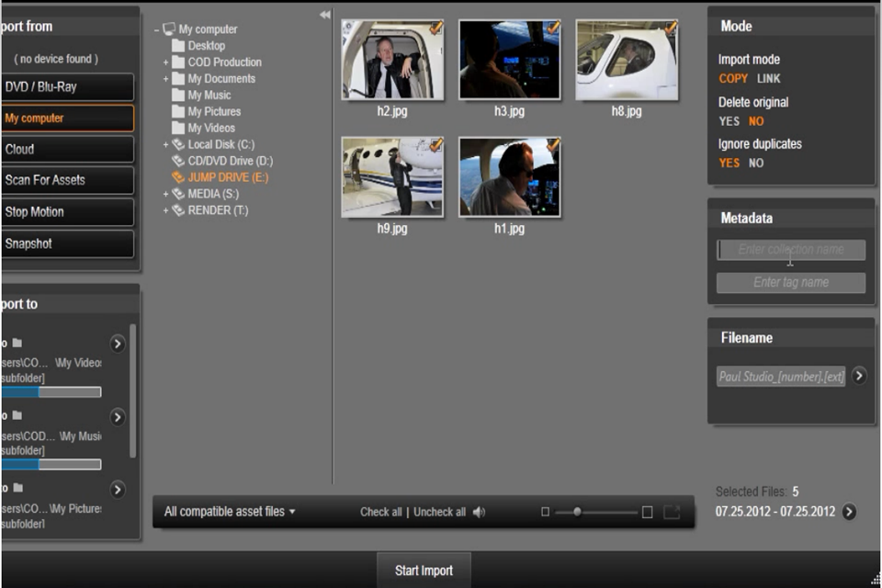882x588 pixels.
Task: Set Import mode to COPY
Action: pyautogui.click(x=733, y=79)
